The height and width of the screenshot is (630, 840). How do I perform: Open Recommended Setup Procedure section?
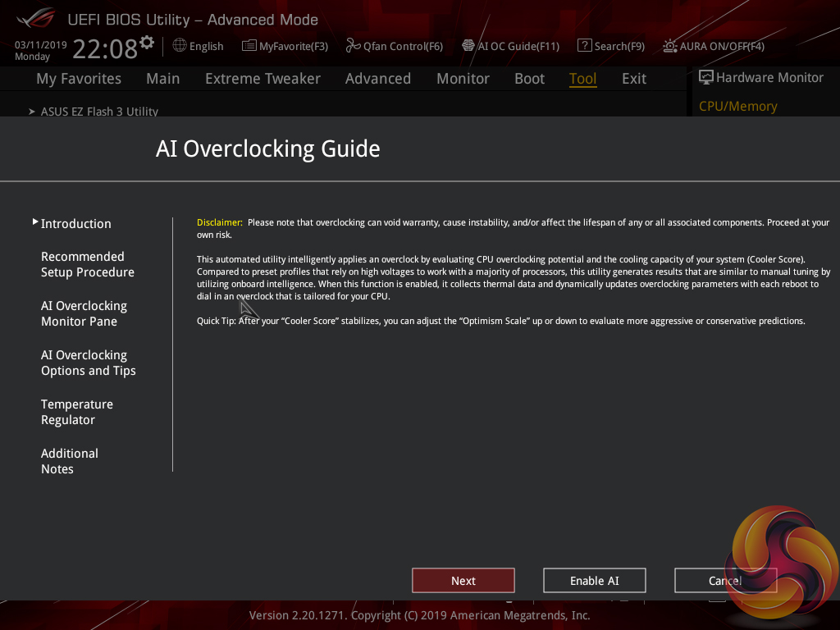[x=87, y=264]
